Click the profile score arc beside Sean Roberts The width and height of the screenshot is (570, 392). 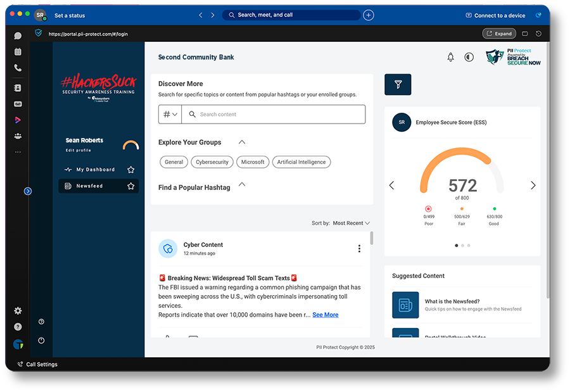click(x=131, y=145)
